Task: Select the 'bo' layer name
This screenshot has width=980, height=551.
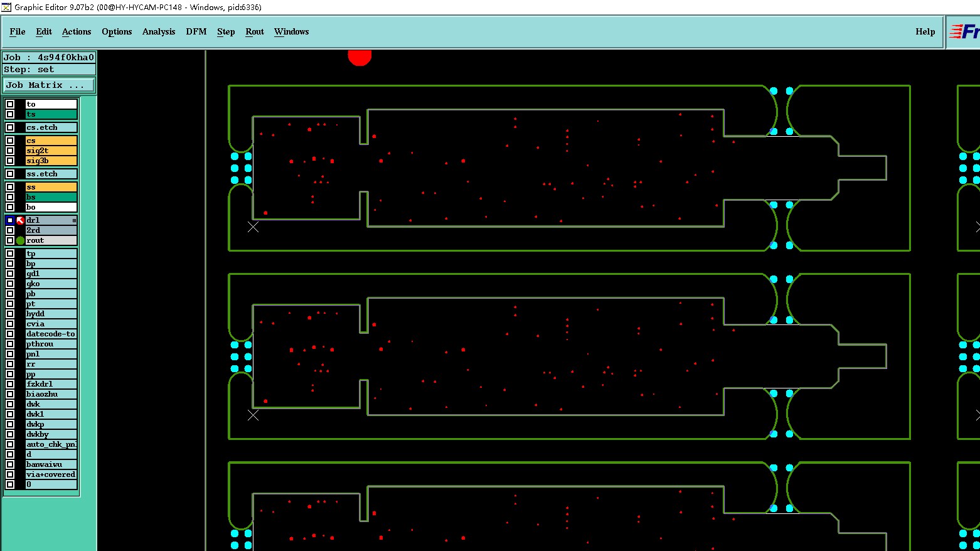Action: pyautogui.click(x=51, y=207)
